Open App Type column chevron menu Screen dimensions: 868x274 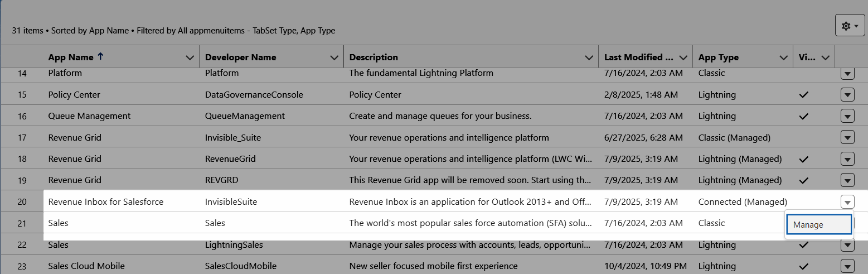tap(784, 57)
